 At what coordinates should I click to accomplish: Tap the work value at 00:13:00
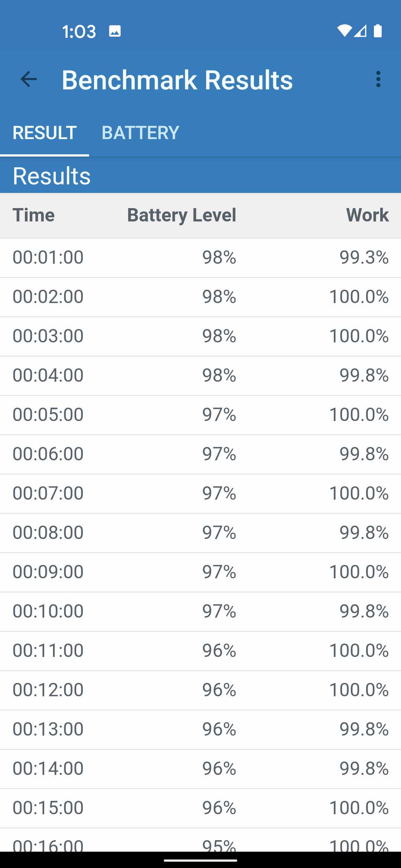364,729
